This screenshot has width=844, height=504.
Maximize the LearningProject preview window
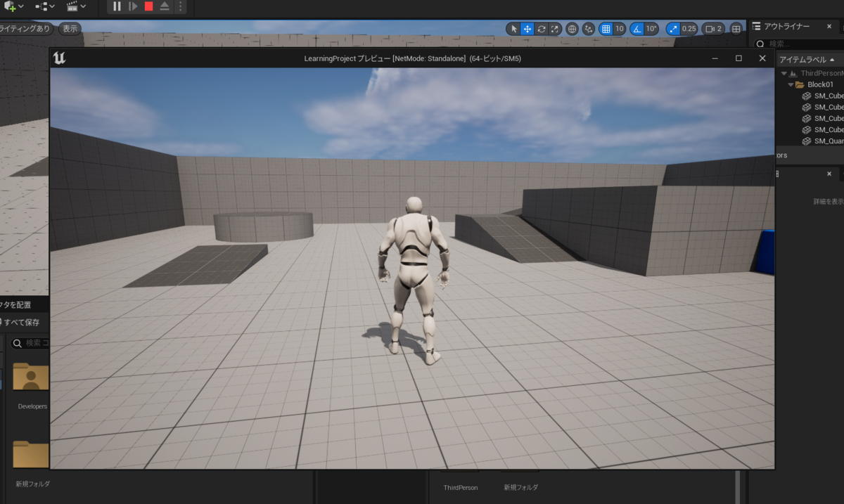tap(738, 58)
